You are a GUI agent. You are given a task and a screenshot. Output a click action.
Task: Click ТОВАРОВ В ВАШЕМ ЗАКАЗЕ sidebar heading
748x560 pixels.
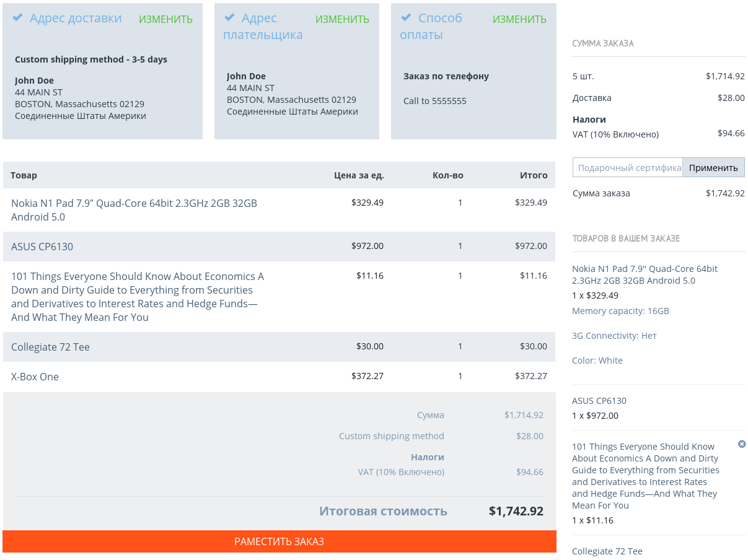pyautogui.click(x=626, y=238)
